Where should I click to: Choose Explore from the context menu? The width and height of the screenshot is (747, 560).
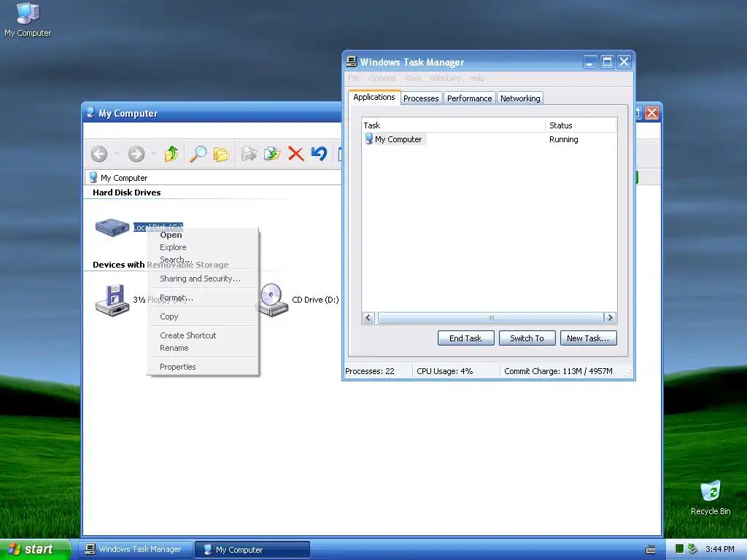click(203, 247)
